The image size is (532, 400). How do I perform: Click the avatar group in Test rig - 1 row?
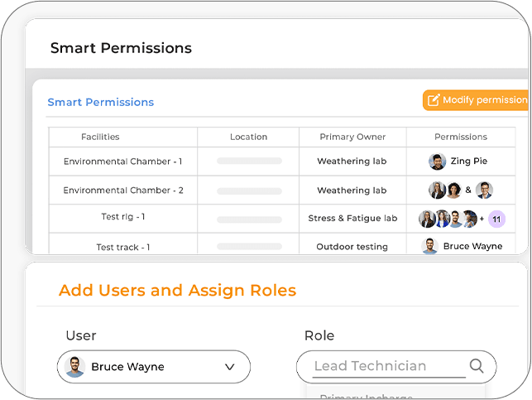pyautogui.click(x=448, y=219)
